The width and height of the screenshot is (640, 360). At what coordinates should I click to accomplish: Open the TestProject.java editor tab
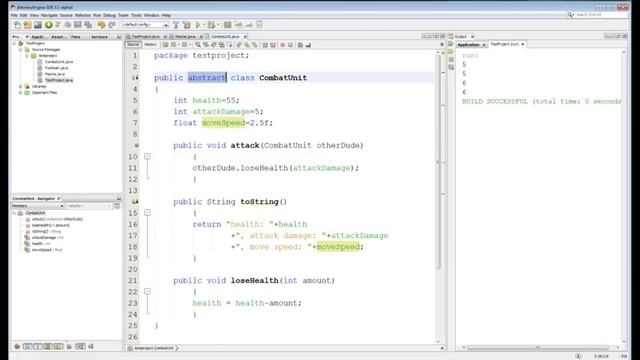click(145, 37)
